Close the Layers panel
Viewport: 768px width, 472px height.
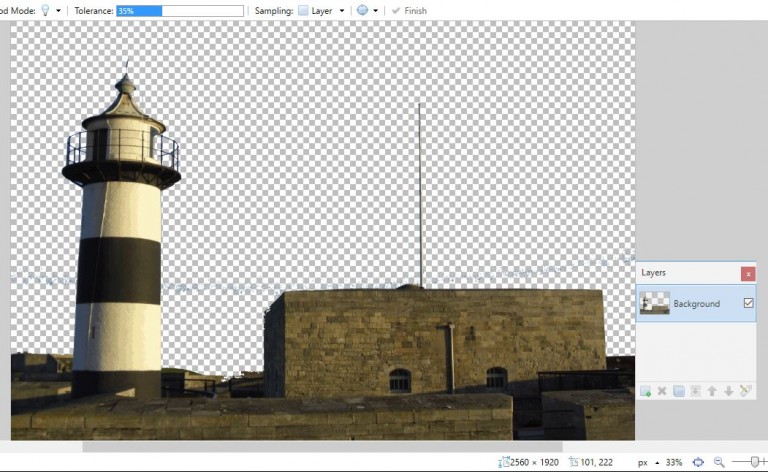[748, 273]
